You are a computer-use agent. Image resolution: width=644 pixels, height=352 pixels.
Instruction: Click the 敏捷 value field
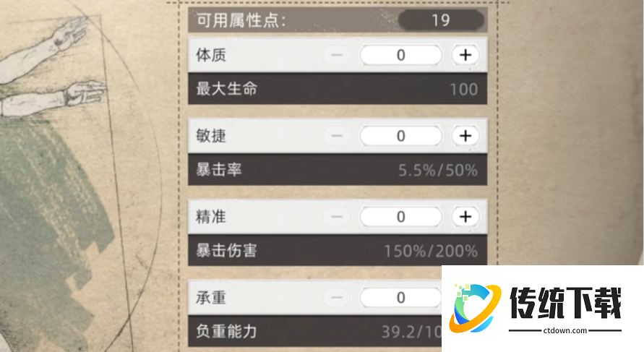tap(400, 136)
